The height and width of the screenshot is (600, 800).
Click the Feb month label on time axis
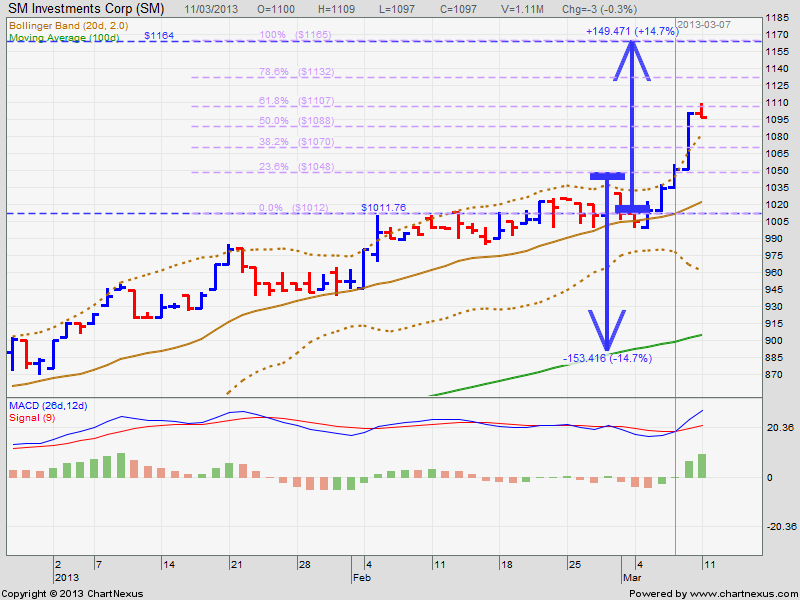click(362, 578)
